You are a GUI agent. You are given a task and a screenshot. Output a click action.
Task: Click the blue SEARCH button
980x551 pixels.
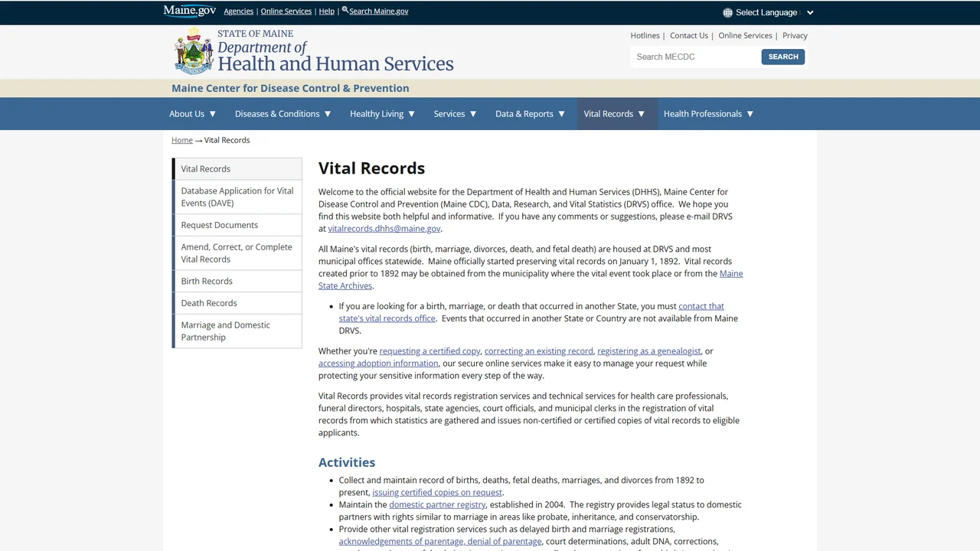(x=782, y=57)
